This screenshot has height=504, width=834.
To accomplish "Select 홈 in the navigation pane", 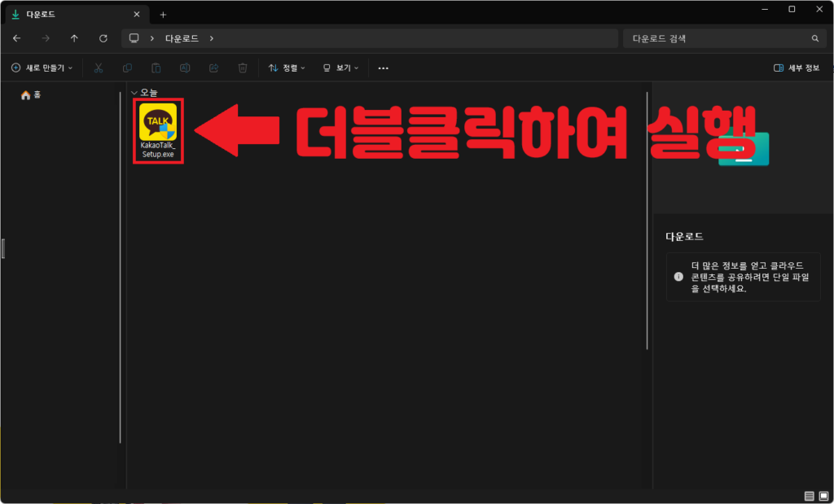I will (x=31, y=94).
